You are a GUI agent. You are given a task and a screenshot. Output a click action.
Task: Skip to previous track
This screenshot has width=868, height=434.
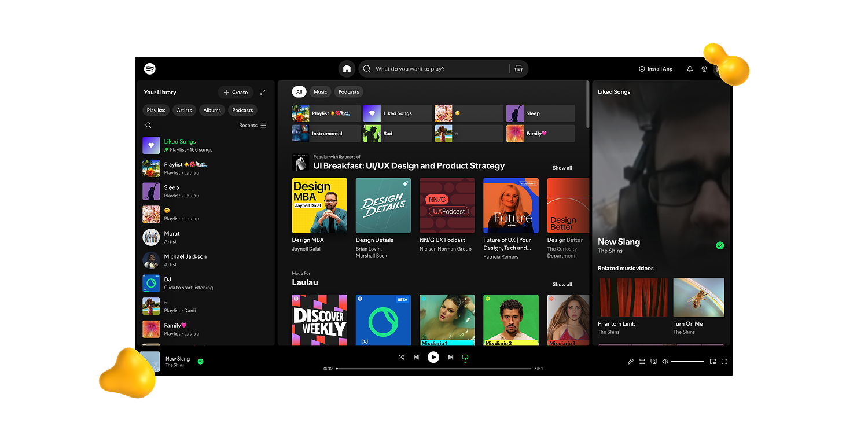coord(416,358)
